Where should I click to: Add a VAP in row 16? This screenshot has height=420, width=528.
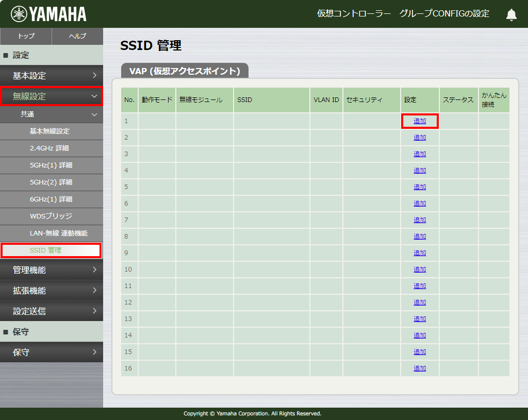(x=420, y=368)
